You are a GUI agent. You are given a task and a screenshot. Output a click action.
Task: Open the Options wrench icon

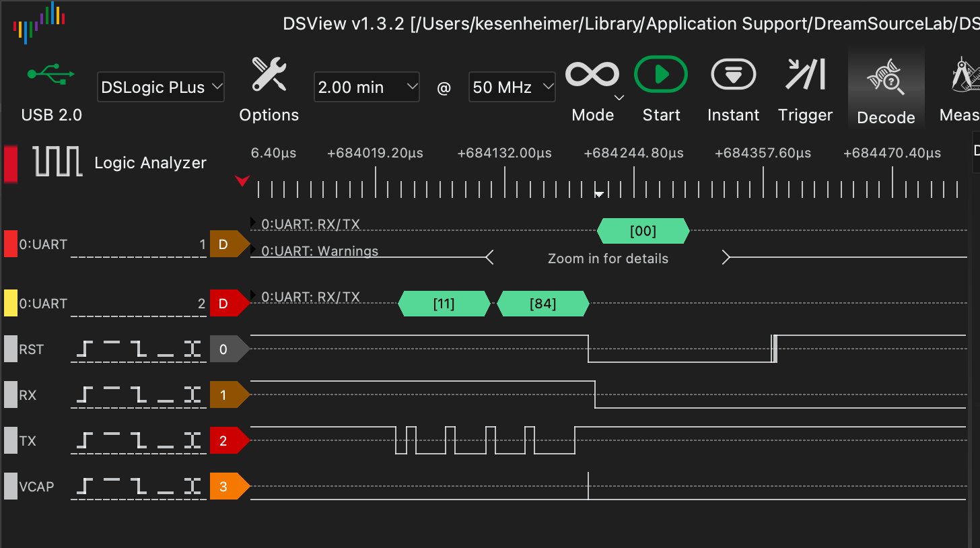tap(269, 75)
